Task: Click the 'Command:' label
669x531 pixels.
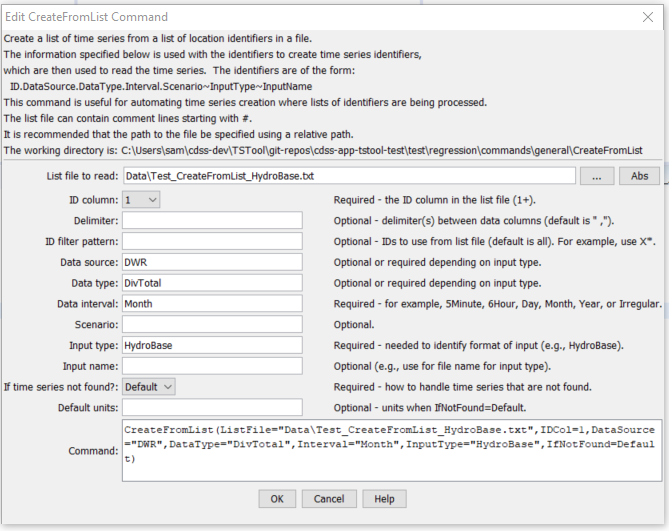Action: [x=93, y=451]
